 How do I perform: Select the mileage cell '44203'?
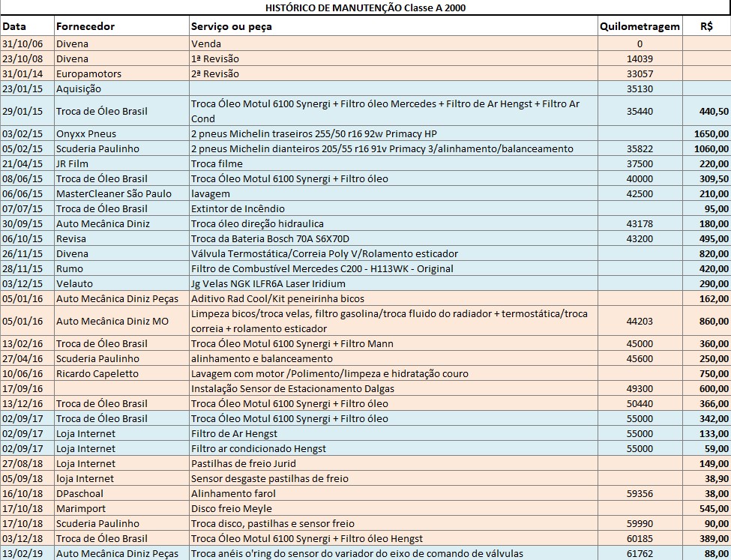(640, 321)
